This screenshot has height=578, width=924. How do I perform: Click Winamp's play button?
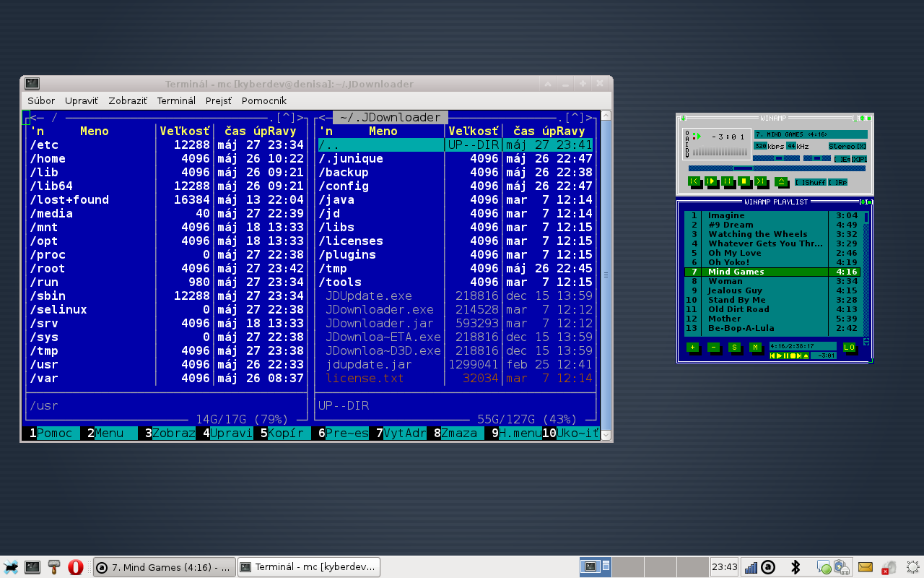710,181
